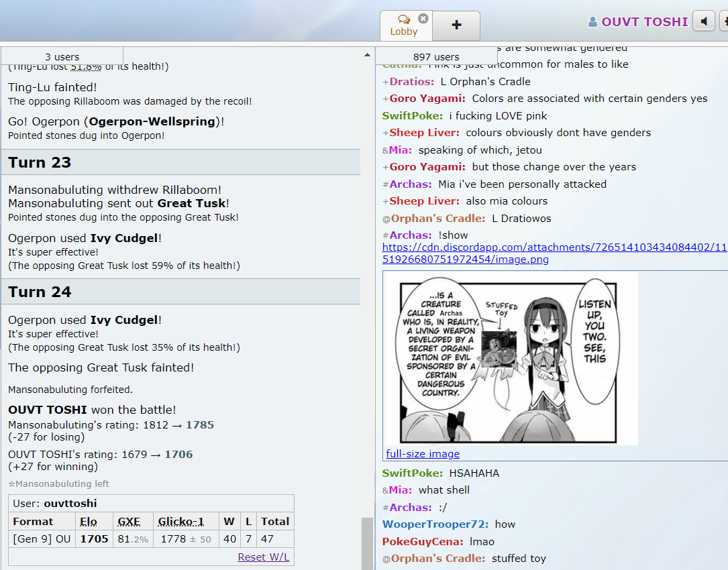Click the battle log scrollbar thumb
Image resolution: width=728 pixels, height=570 pixels.
[367, 543]
